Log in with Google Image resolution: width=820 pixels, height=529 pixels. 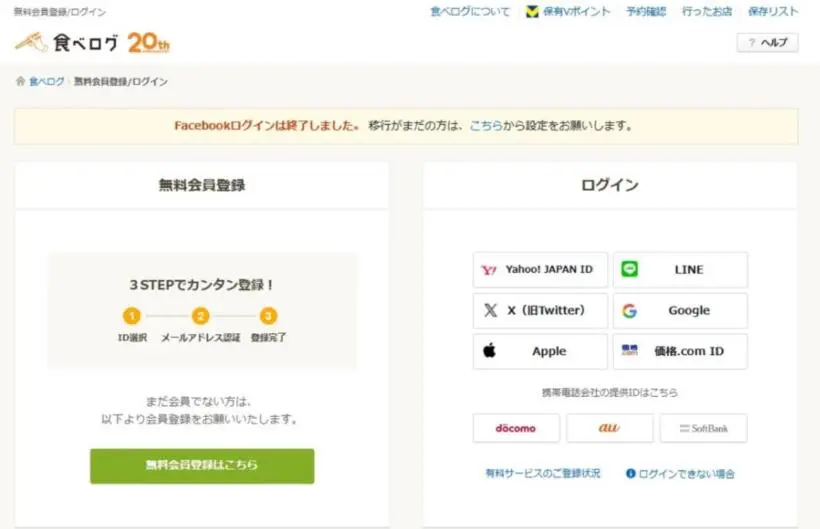point(680,310)
